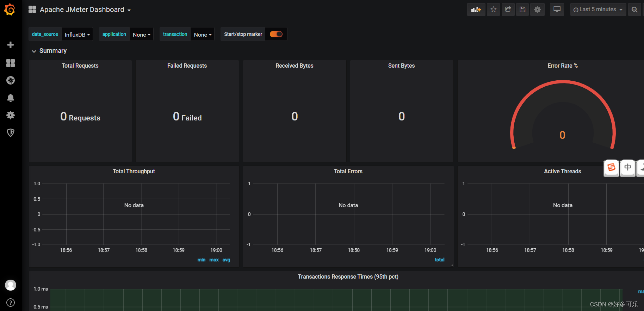The height and width of the screenshot is (311, 644).
Task: Open Transactions Response Times panel title menu
Action: point(348,276)
